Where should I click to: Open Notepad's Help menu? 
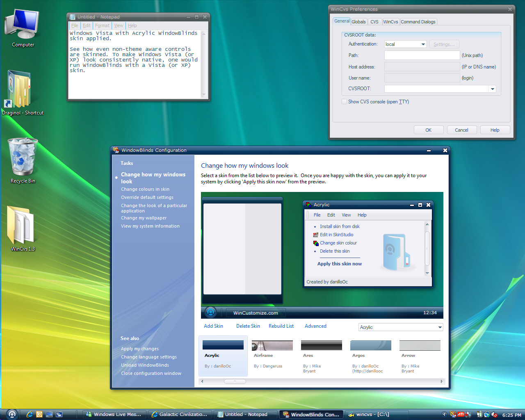tap(132, 25)
